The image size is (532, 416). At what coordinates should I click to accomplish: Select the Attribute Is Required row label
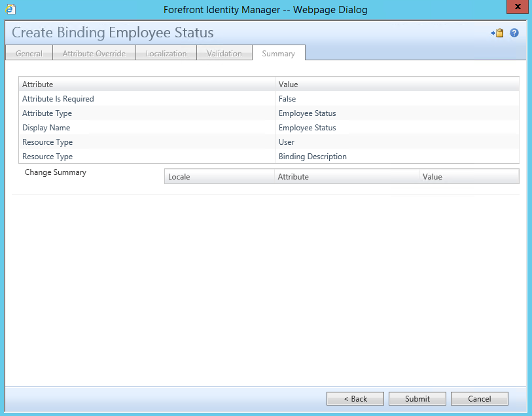tap(58, 99)
